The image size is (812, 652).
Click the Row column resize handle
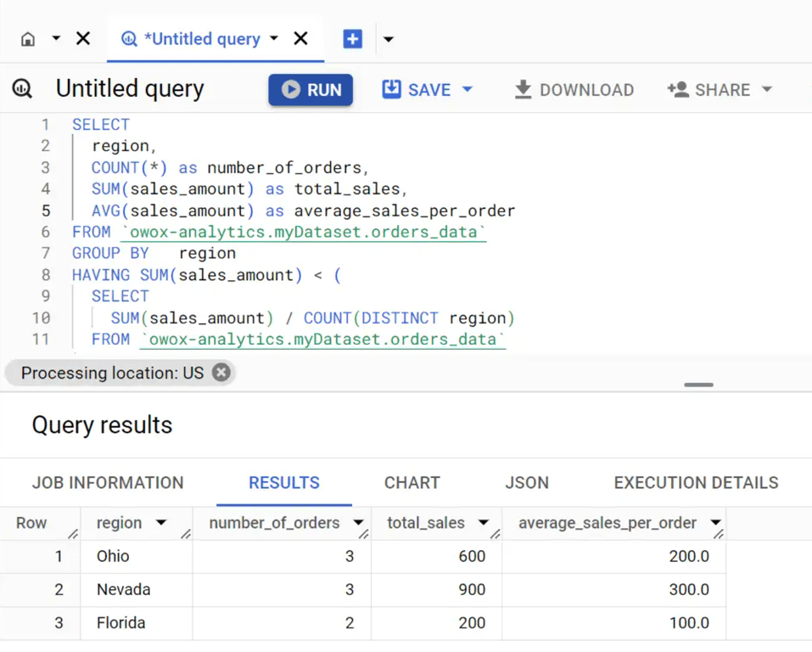click(73, 534)
